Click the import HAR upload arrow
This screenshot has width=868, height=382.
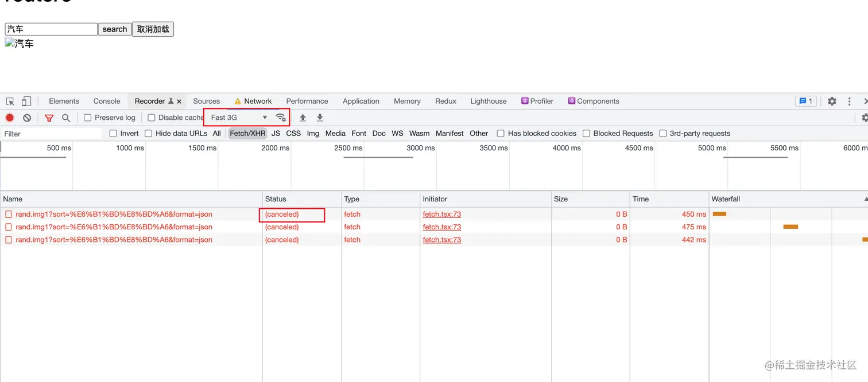[303, 118]
